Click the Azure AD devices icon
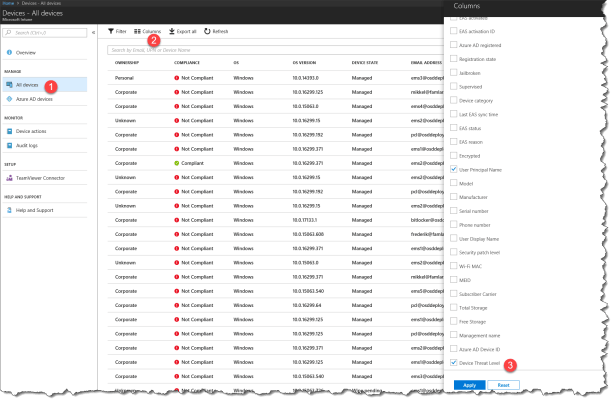 click(9, 99)
